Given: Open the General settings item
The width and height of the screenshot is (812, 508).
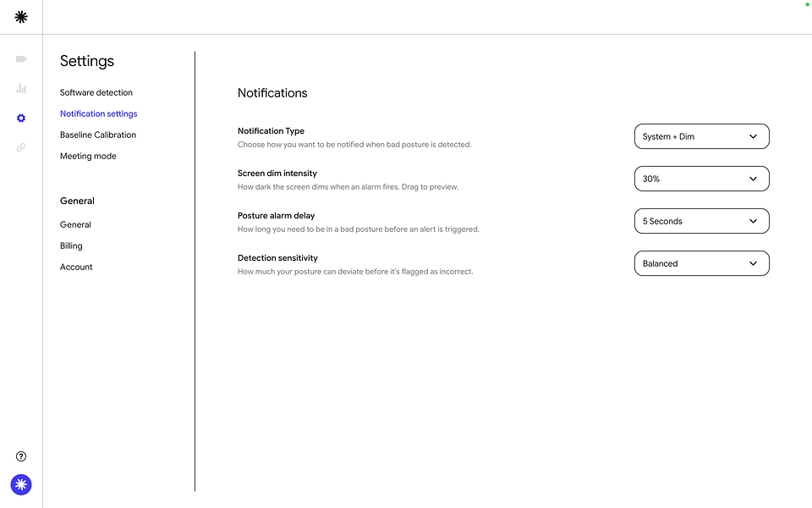Looking at the screenshot, I should tap(75, 224).
